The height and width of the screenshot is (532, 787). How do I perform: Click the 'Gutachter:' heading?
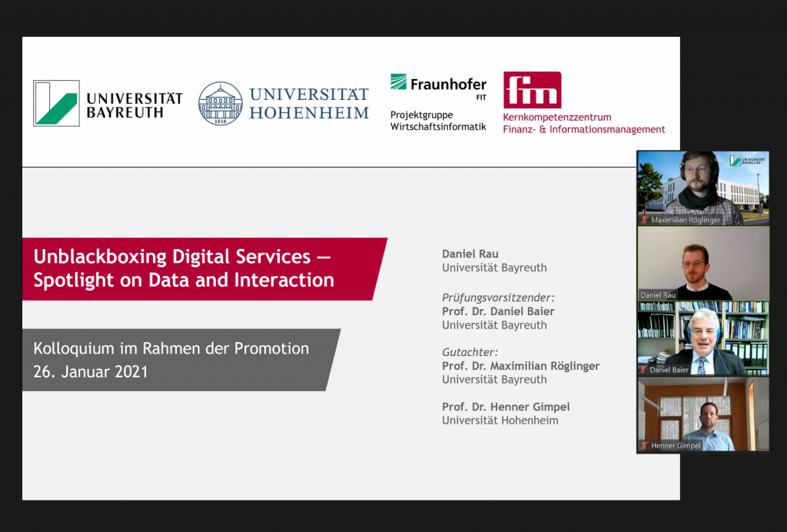(x=470, y=352)
